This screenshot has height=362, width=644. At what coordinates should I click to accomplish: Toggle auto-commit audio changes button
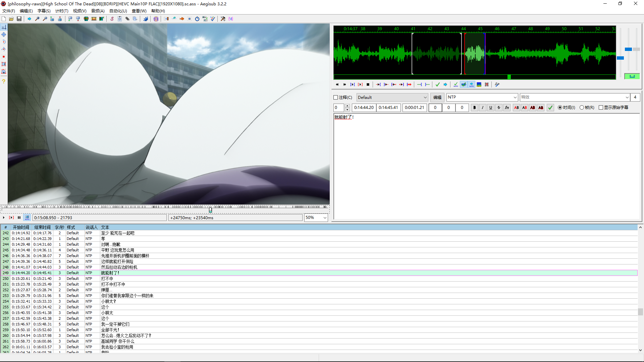click(455, 84)
